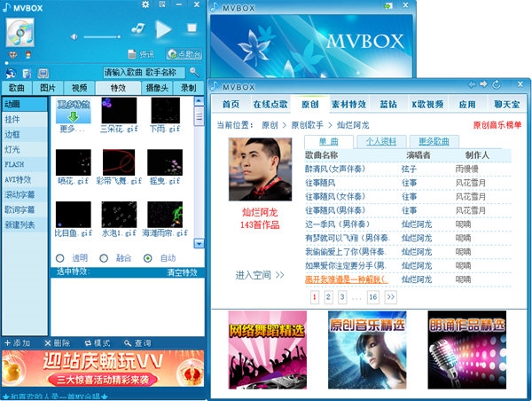Screen dimensions: 532x401
Task: Open the 个人资料 tab
Action: pyautogui.click(x=381, y=142)
